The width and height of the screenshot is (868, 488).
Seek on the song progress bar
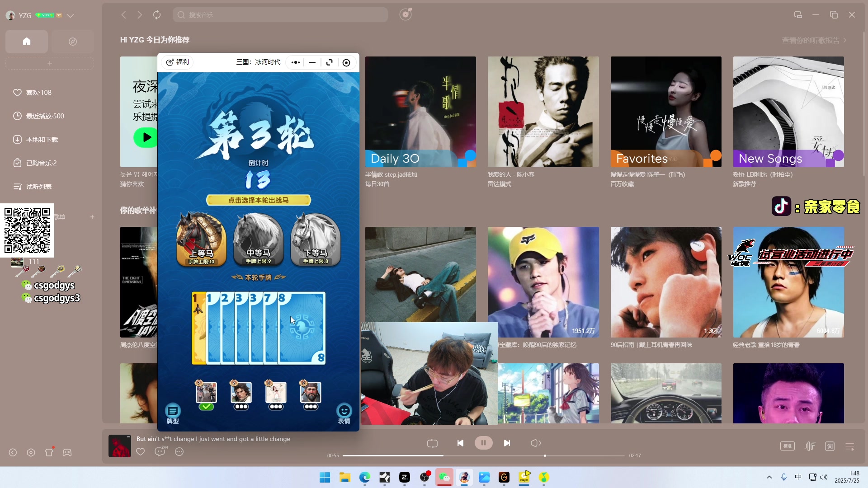click(483, 455)
